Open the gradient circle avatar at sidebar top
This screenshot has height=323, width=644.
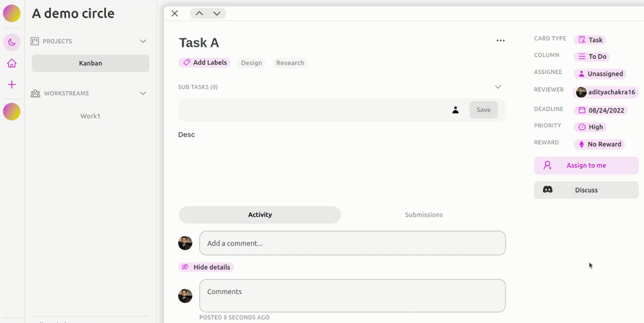[12, 13]
